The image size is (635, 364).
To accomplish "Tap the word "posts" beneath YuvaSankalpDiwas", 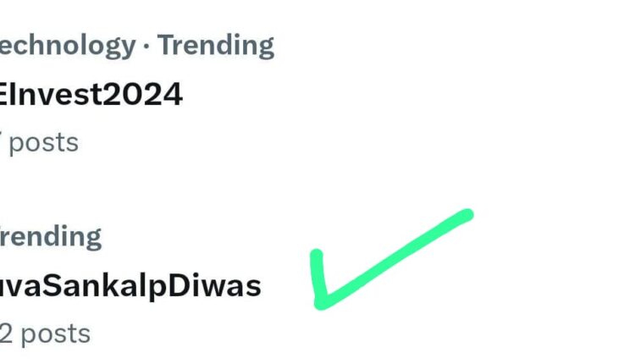I will (x=57, y=333).
